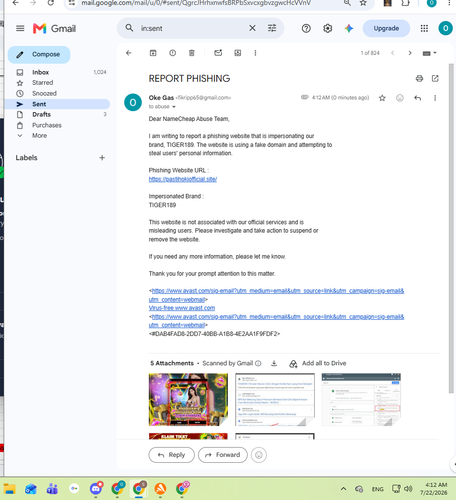This screenshot has width=456, height=500.
Task: Go to the newer message arrow
Action: [393, 53]
